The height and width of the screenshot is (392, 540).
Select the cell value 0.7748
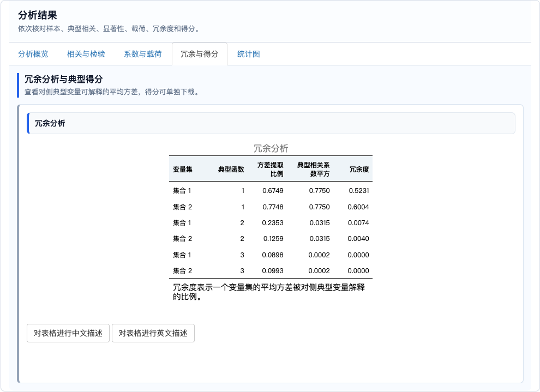pos(273,207)
